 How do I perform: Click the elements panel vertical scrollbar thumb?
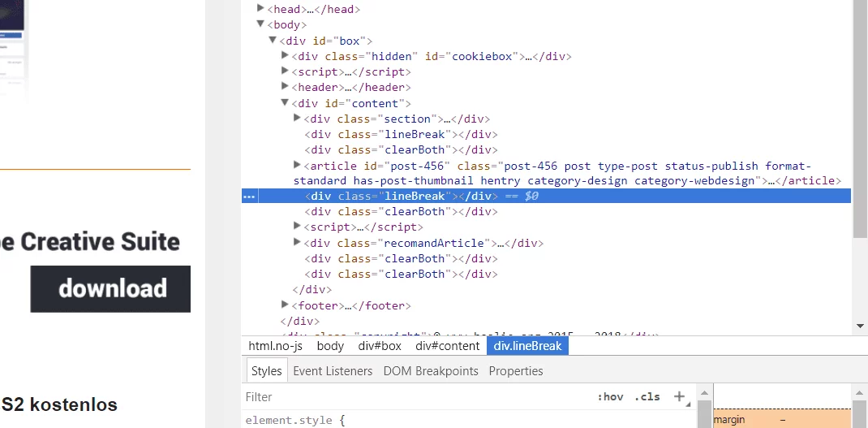(x=860, y=118)
